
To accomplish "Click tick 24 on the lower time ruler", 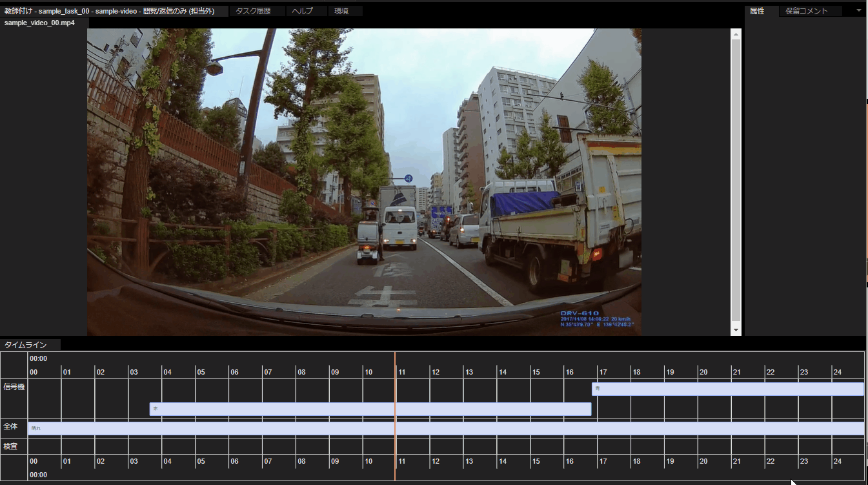I will (x=838, y=462).
